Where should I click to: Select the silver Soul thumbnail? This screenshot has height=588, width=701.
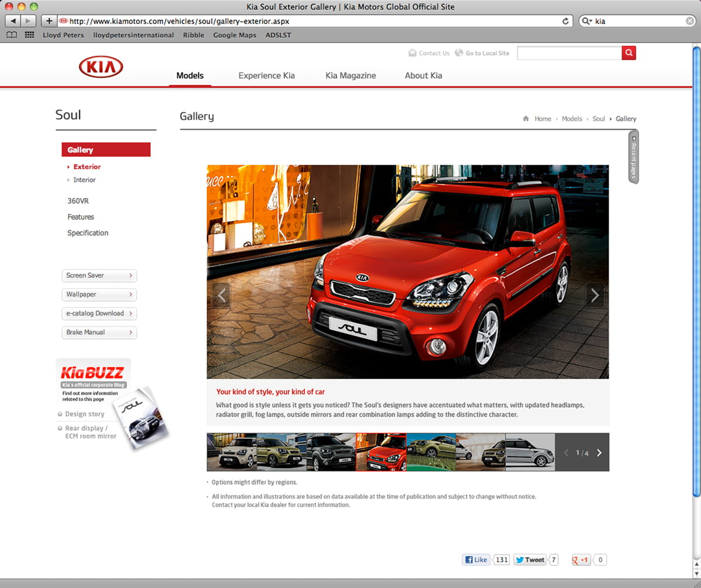coord(530,452)
